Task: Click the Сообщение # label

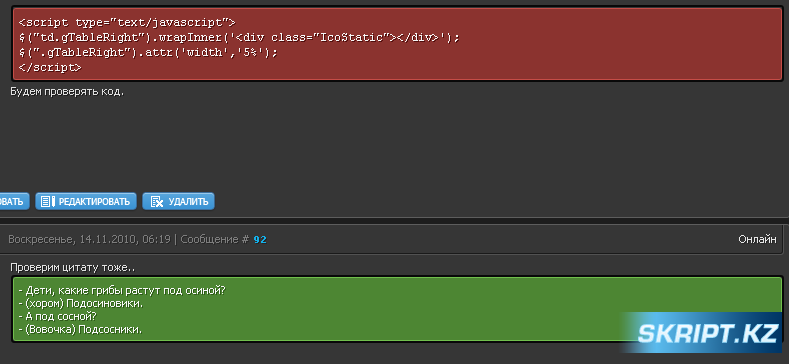Action: pos(215,240)
